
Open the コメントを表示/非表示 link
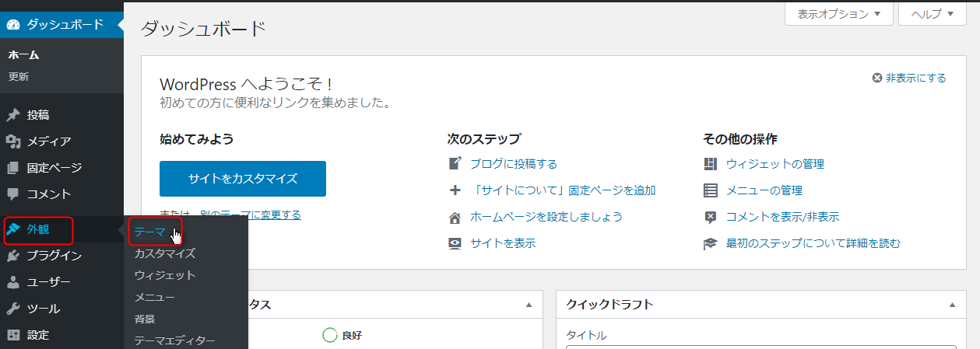coord(783,217)
